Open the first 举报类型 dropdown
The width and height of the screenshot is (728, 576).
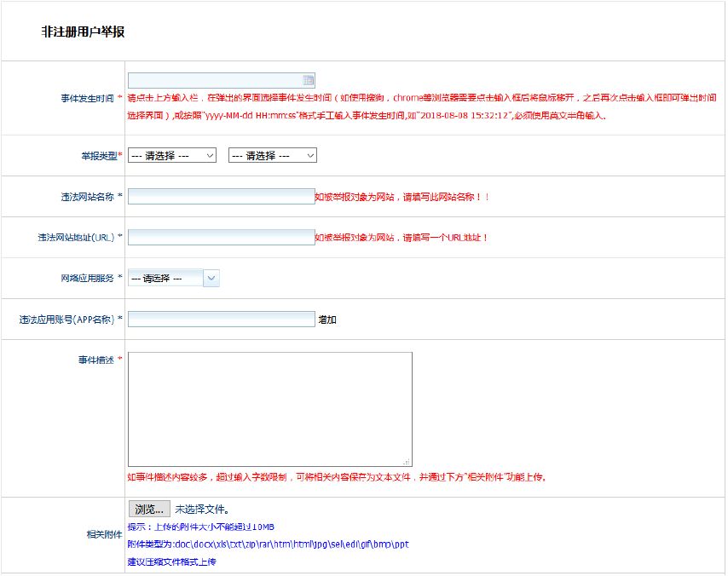pyautogui.click(x=172, y=155)
